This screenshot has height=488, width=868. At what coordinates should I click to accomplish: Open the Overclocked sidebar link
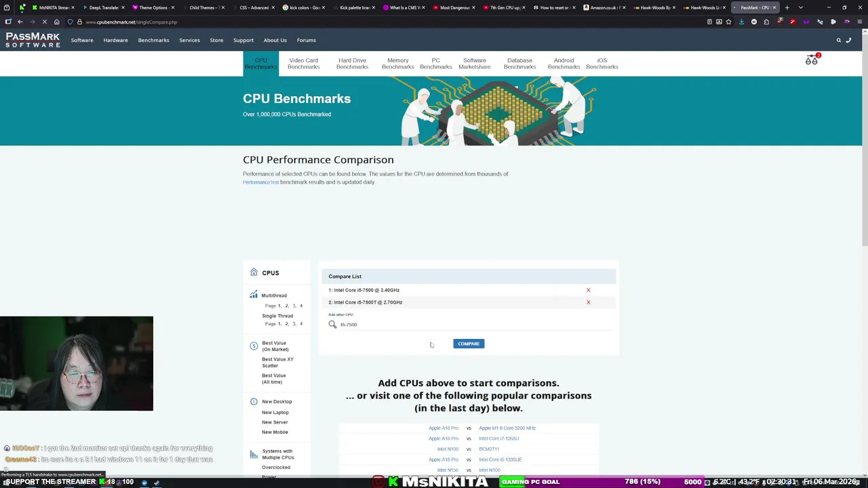coord(275,468)
